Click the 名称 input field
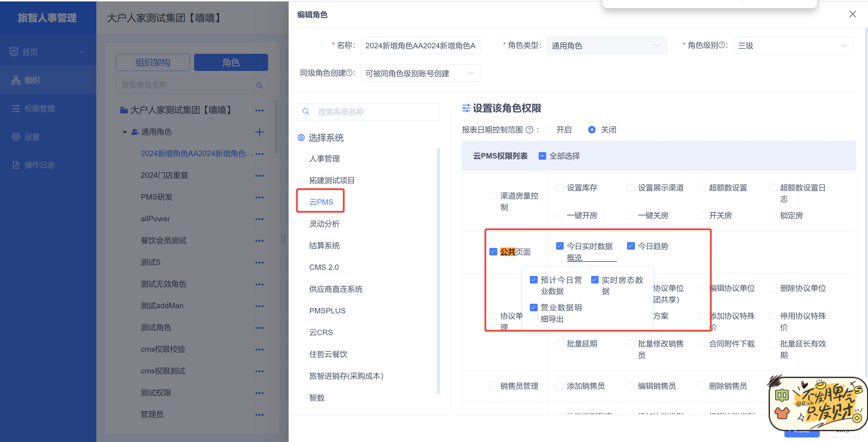Screen dimensions: 868x442 pos(420,45)
